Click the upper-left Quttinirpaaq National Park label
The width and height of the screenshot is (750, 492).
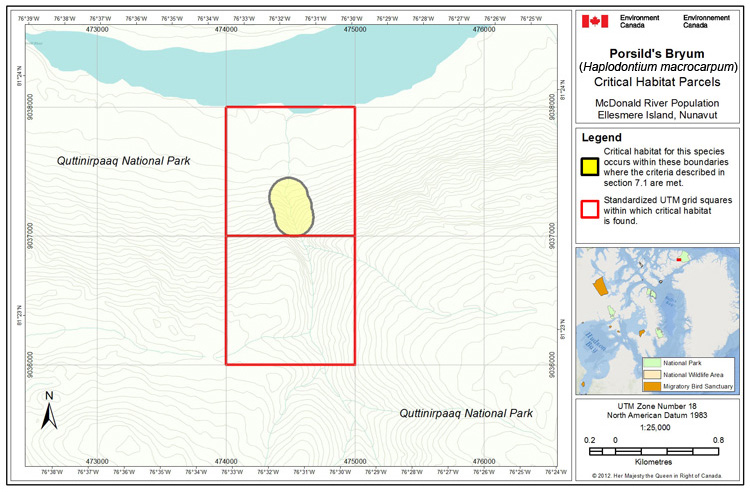[122, 161]
